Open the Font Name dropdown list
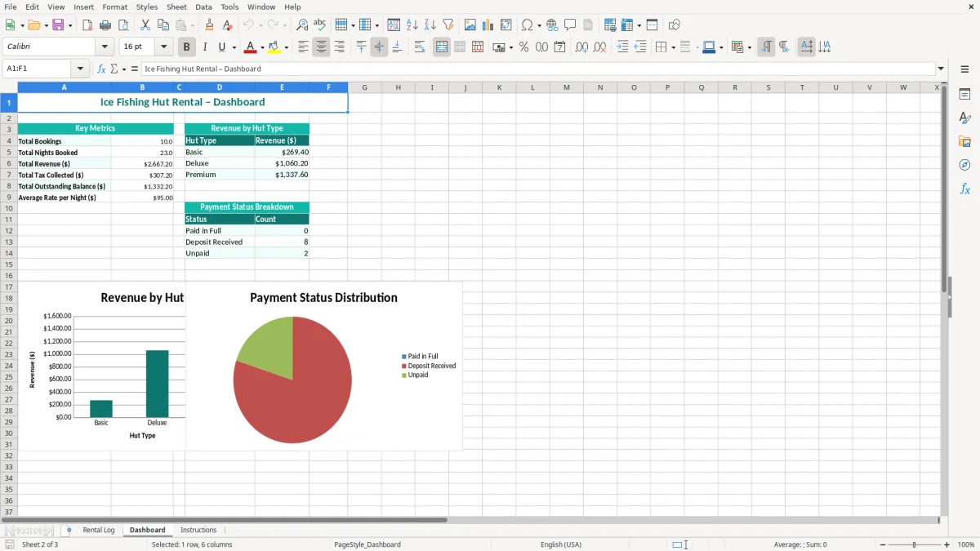Viewport: 980px width, 551px height. (105, 47)
